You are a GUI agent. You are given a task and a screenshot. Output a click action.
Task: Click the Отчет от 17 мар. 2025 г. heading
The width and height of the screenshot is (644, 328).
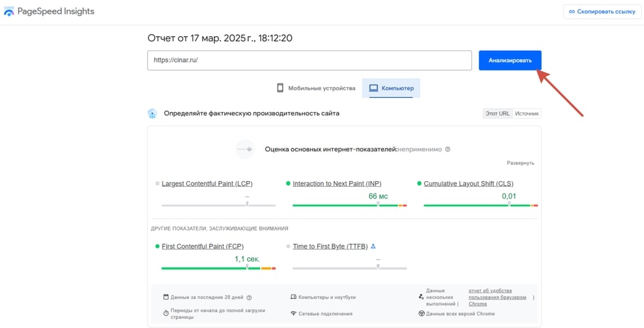pyautogui.click(x=220, y=39)
